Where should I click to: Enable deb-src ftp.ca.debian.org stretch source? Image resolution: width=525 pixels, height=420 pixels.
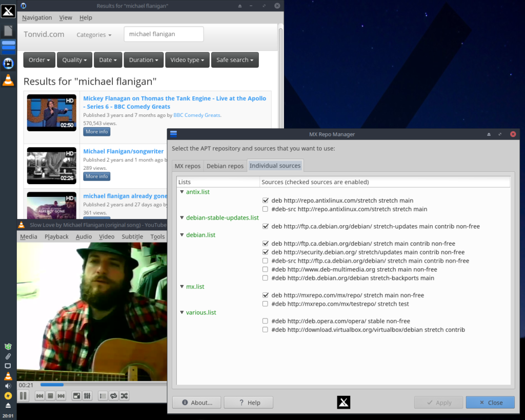[265, 261]
